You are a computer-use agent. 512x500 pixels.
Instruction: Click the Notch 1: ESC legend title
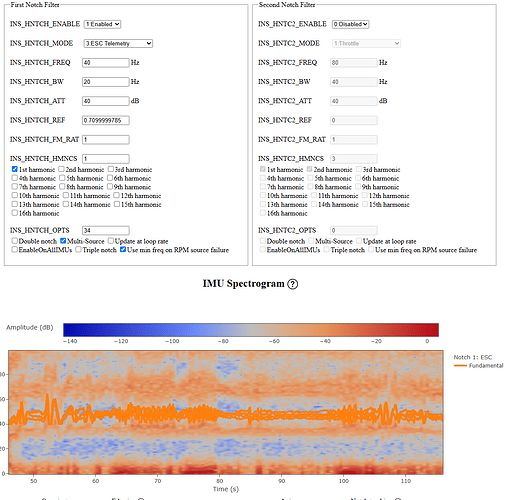pos(473,357)
